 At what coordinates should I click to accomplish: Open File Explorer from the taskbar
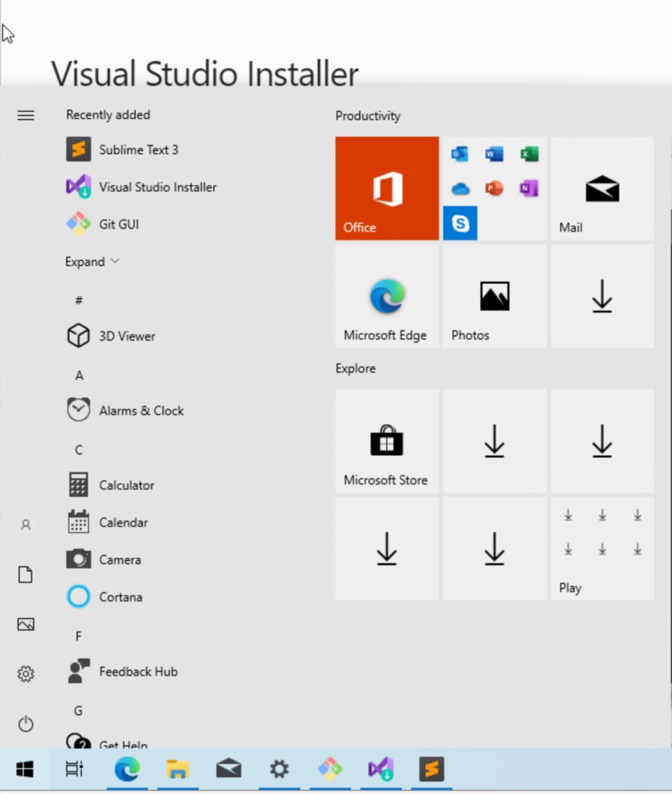click(177, 769)
